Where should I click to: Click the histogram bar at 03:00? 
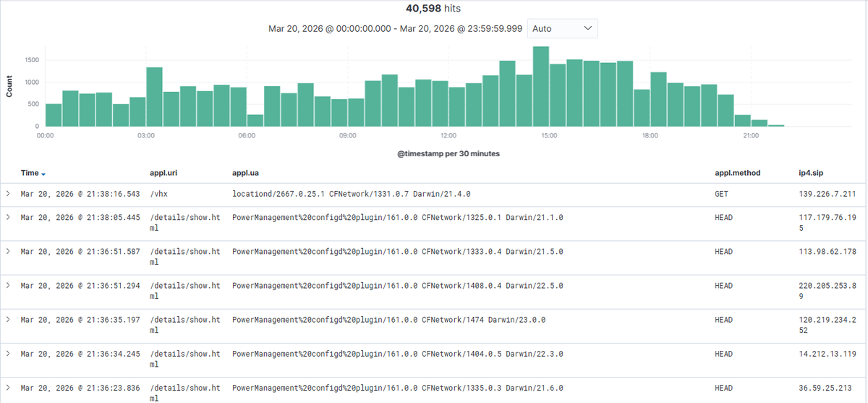tap(154, 97)
